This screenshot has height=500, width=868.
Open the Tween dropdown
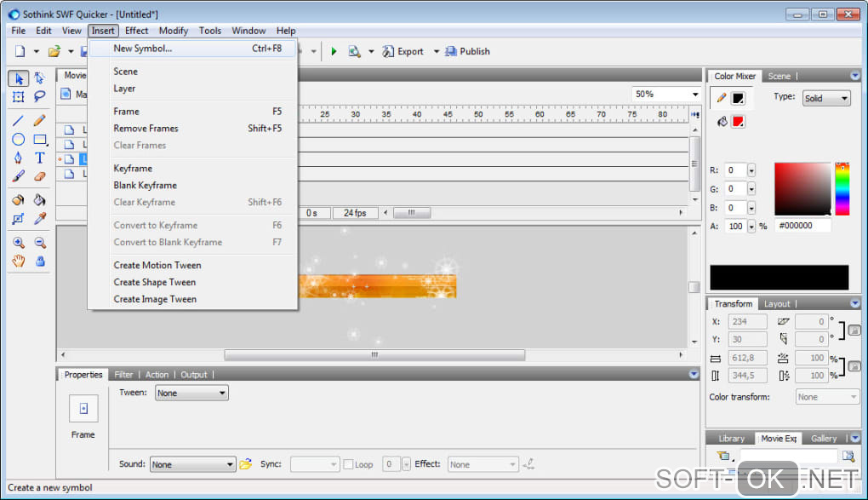coord(191,393)
